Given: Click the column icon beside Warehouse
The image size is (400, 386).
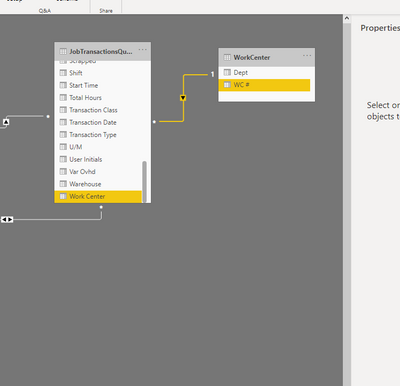Looking at the screenshot, I should click(x=63, y=184).
